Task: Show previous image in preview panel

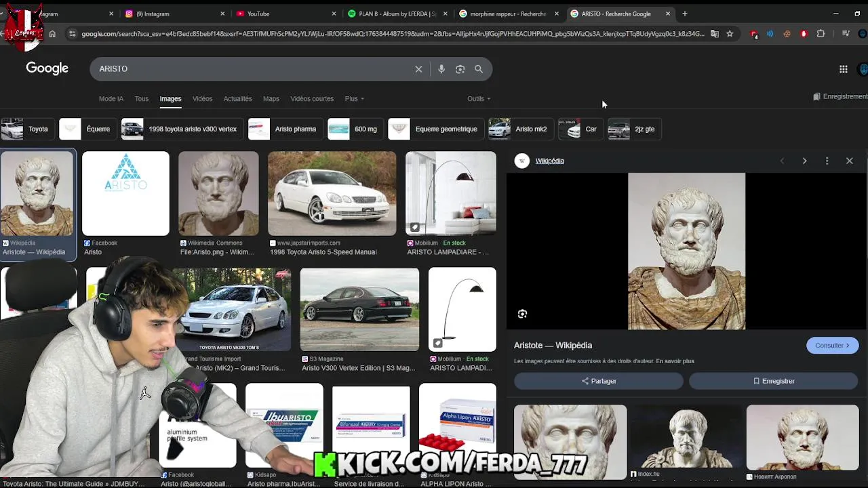Action: 782,161
